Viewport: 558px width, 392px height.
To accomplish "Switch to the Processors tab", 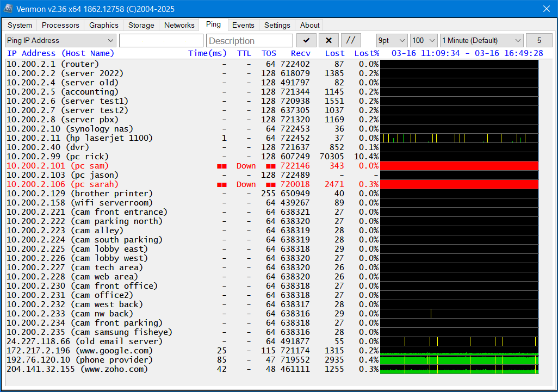I will click(x=60, y=25).
